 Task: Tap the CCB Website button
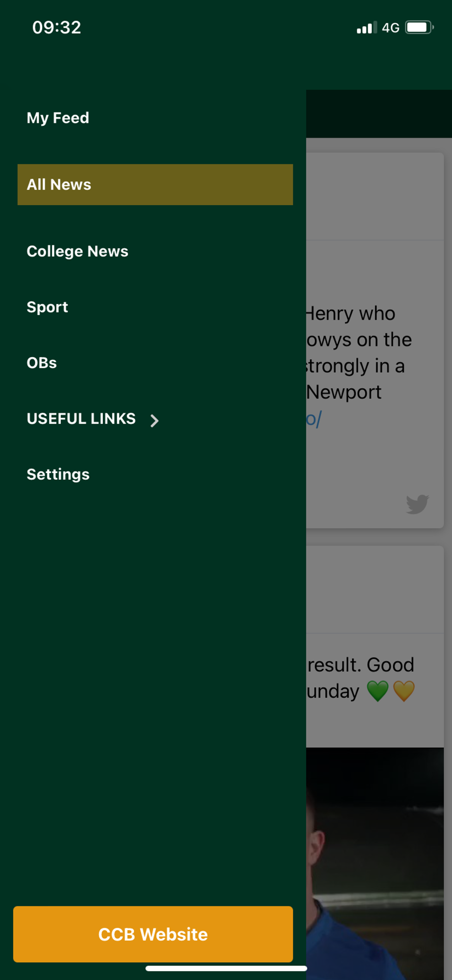click(x=153, y=934)
